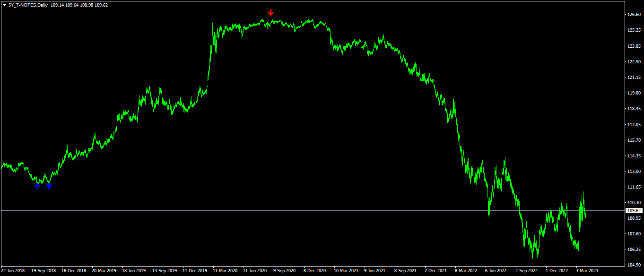Click the 8 Mar 2022 date label

pyautogui.click(x=466, y=271)
